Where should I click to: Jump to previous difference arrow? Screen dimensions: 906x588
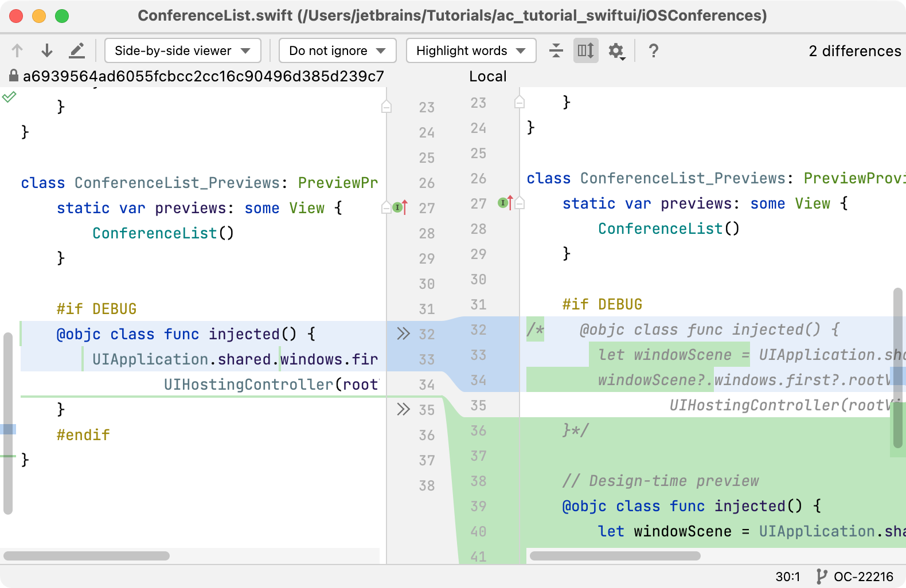[17, 51]
